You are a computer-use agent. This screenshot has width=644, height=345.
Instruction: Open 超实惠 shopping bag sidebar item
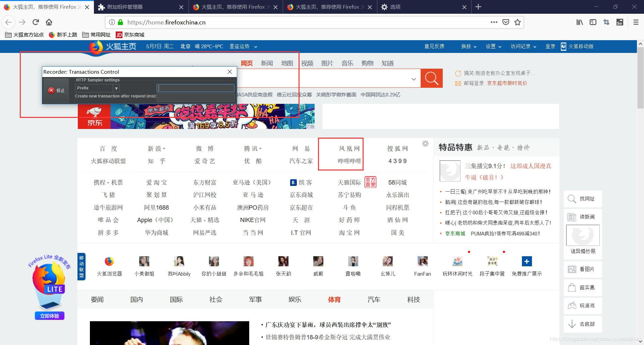(x=583, y=287)
